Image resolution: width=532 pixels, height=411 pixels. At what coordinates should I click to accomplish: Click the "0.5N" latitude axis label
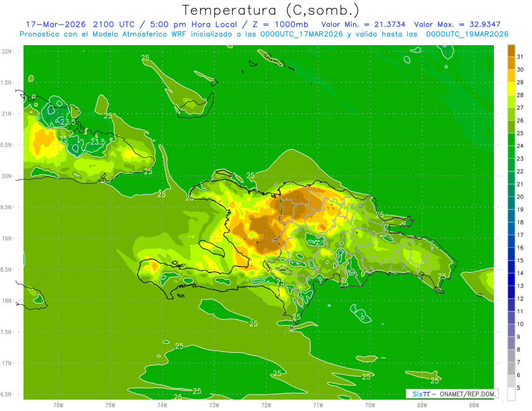pos(7,145)
